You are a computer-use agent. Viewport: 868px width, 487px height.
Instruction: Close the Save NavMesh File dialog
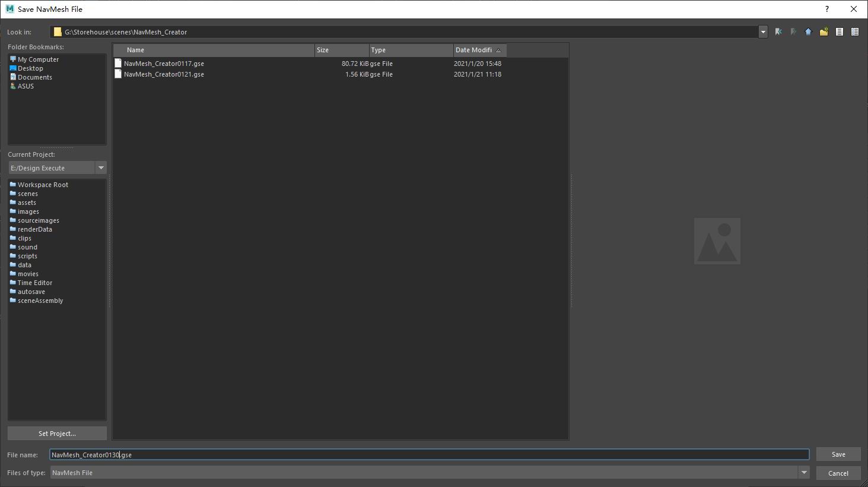click(854, 9)
